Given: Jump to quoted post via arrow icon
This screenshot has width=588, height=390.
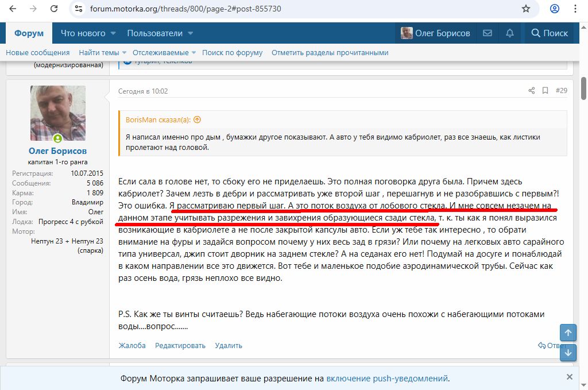Looking at the screenshot, I should click(x=197, y=120).
